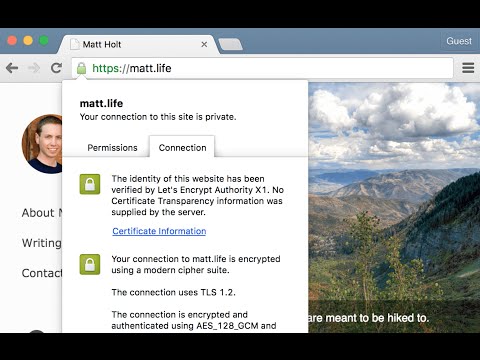Click the 'modern cipher suite' sentence
The image size is (480, 360).
[196, 264]
